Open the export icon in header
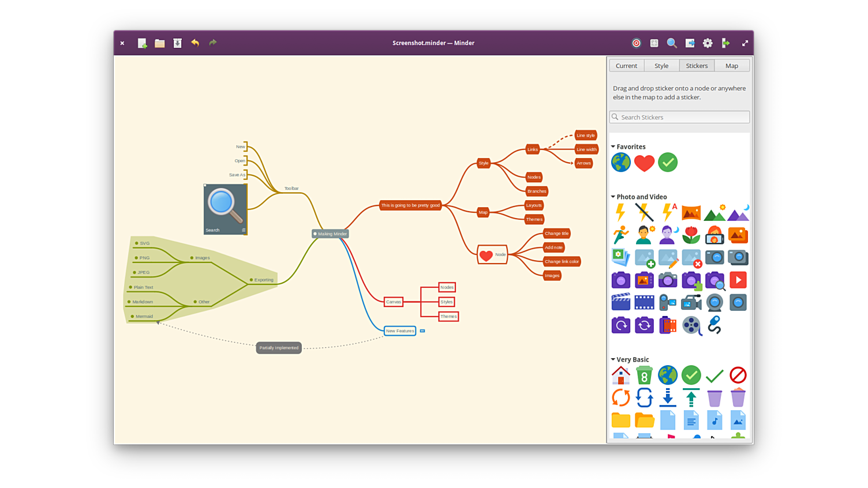868x488 pixels. pos(690,43)
